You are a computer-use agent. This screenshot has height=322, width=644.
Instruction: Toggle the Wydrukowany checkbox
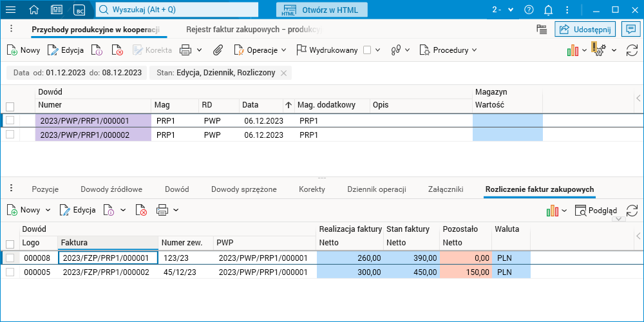(x=367, y=50)
